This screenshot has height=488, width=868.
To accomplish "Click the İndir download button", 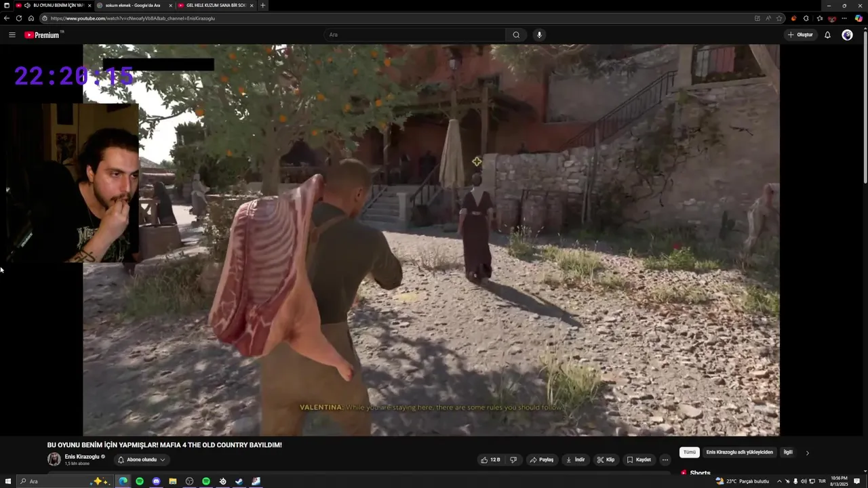I will click(575, 460).
